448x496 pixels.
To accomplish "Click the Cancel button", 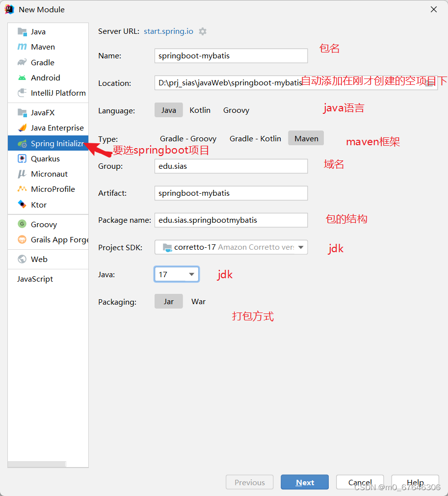I will 360,482.
